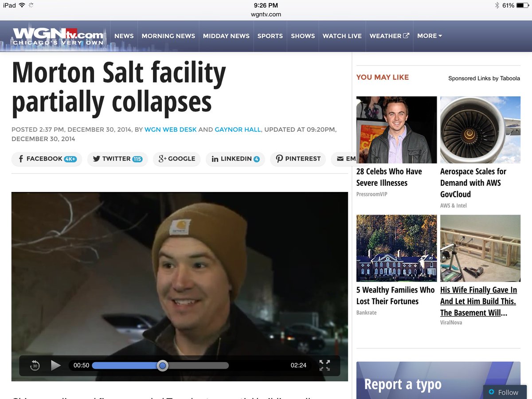This screenshot has width=532, height=399.
Task: Open the MIDDAY NEWS section
Action: [x=226, y=36]
